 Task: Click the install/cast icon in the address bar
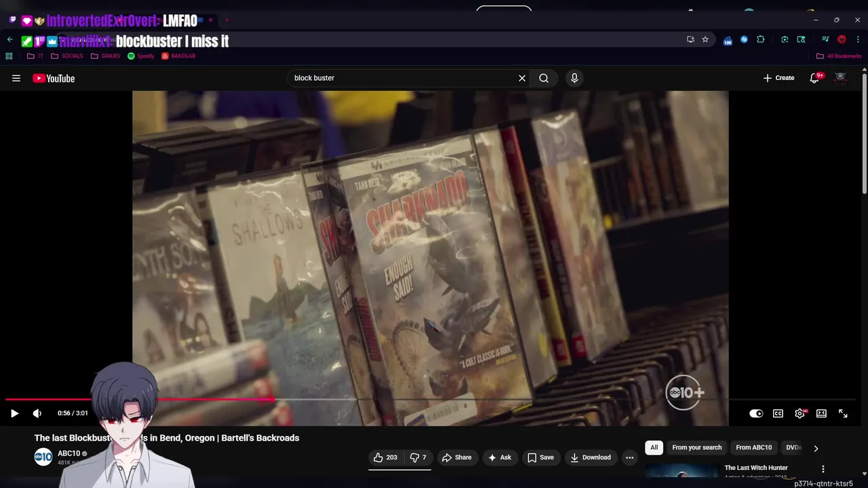click(690, 39)
